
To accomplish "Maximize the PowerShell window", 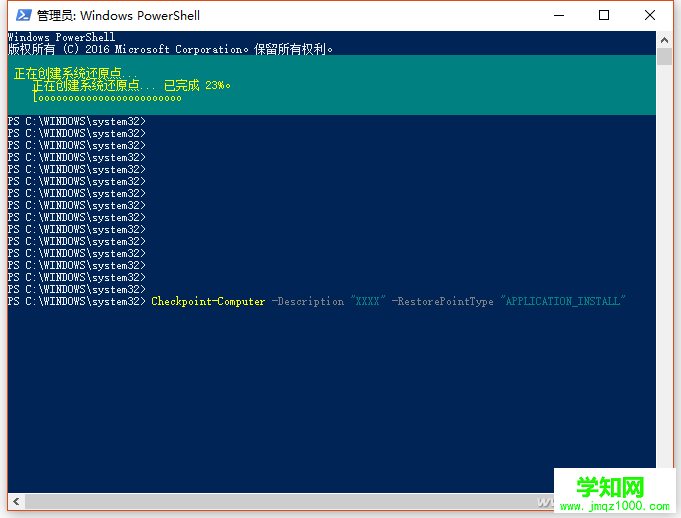I will pos(604,16).
